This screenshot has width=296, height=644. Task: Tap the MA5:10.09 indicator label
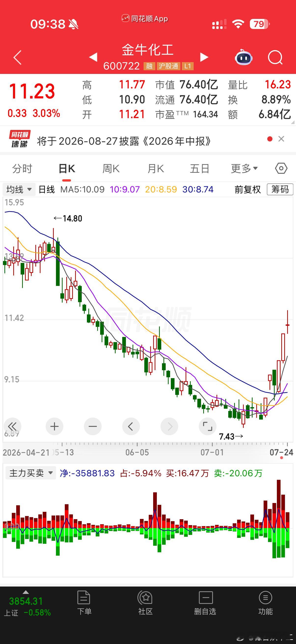tap(82, 189)
